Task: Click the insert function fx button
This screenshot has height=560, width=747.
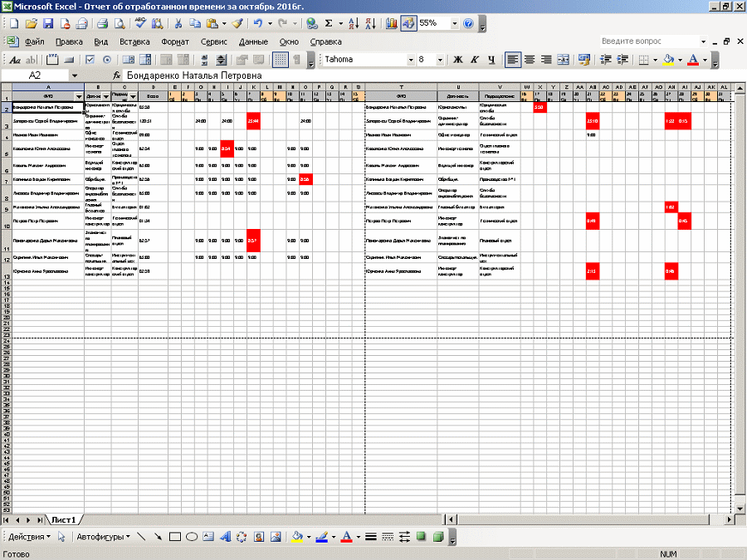Action: point(116,75)
